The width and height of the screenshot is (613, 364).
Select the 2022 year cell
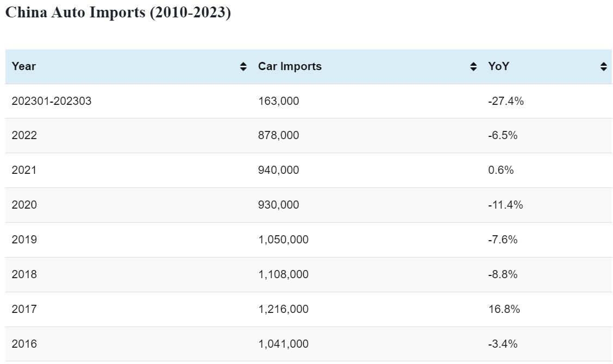click(x=24, y=135)
